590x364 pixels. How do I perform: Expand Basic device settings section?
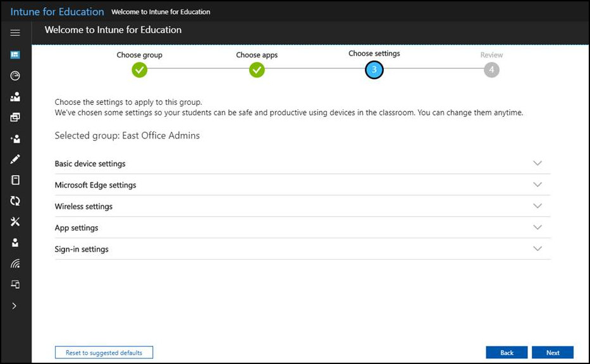[x=302, y=164]
